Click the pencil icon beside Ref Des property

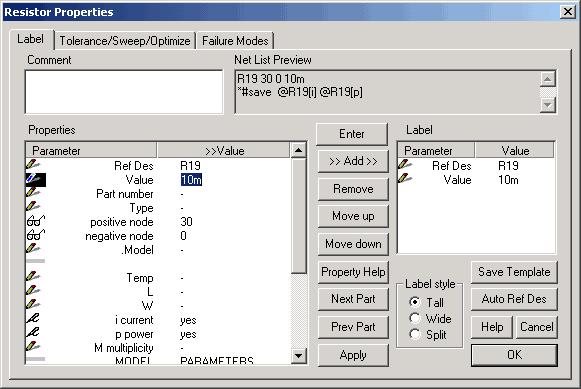coord(33,164)
